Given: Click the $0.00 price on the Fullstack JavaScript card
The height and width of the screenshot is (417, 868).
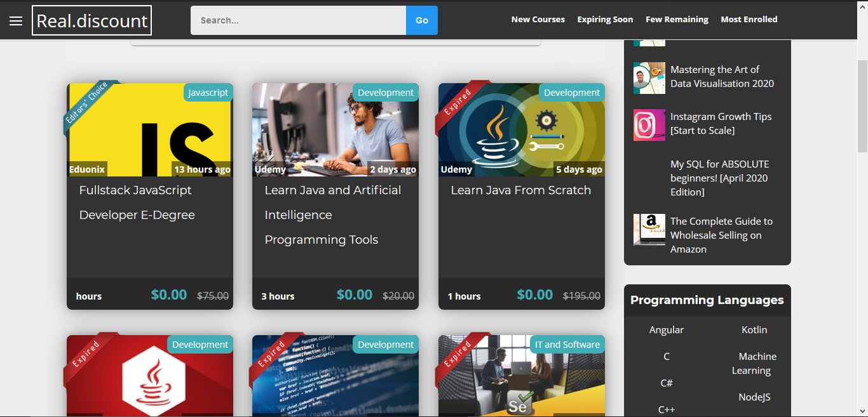Looking at the screenshot, I should pyautogui.click(x=169, y=295).
